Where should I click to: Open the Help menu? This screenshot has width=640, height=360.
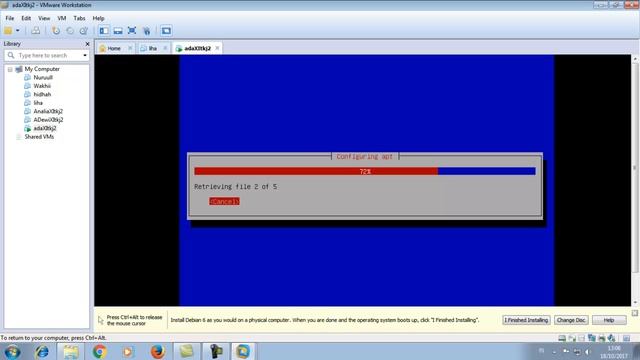point(98,18)
